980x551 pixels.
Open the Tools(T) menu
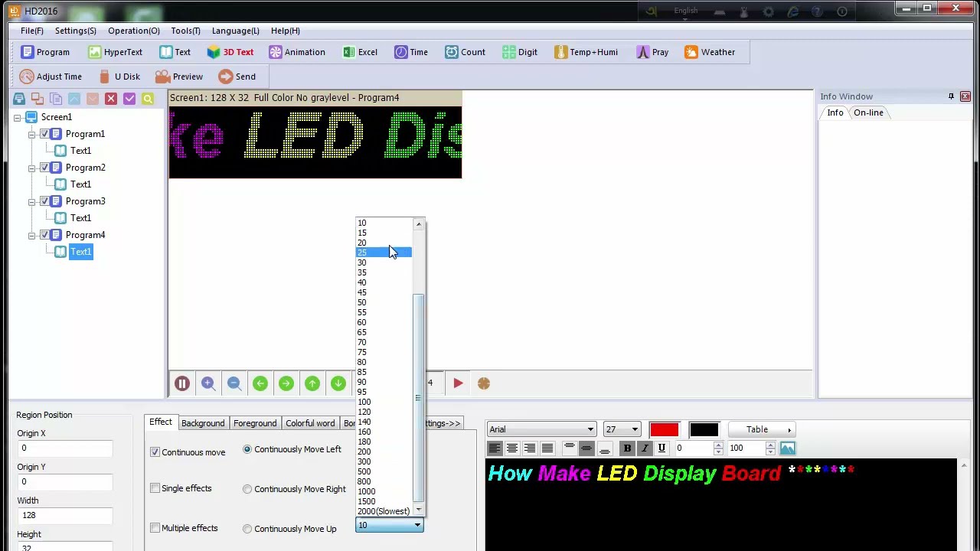click(186, 31)
